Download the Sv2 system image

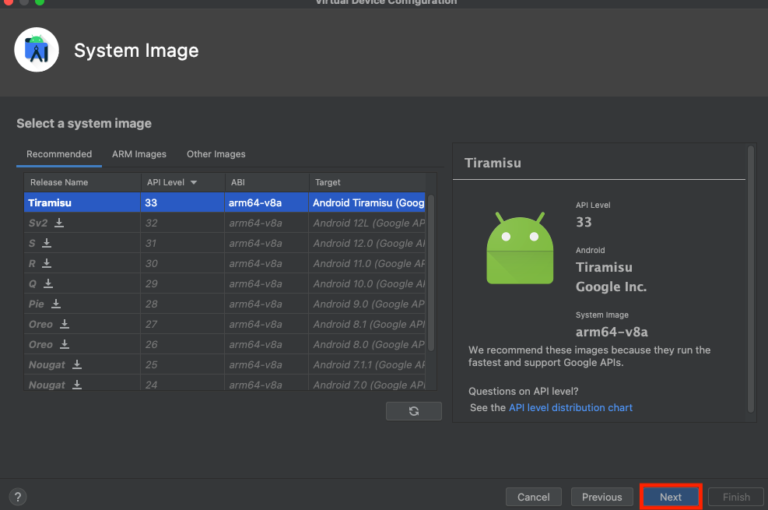(59, 223)
